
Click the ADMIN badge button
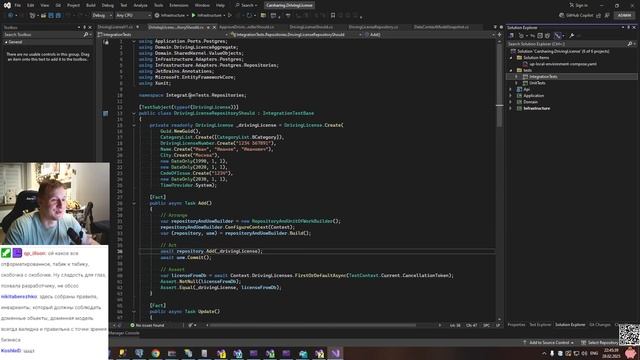pyautogui.click(x=624, y=15)
